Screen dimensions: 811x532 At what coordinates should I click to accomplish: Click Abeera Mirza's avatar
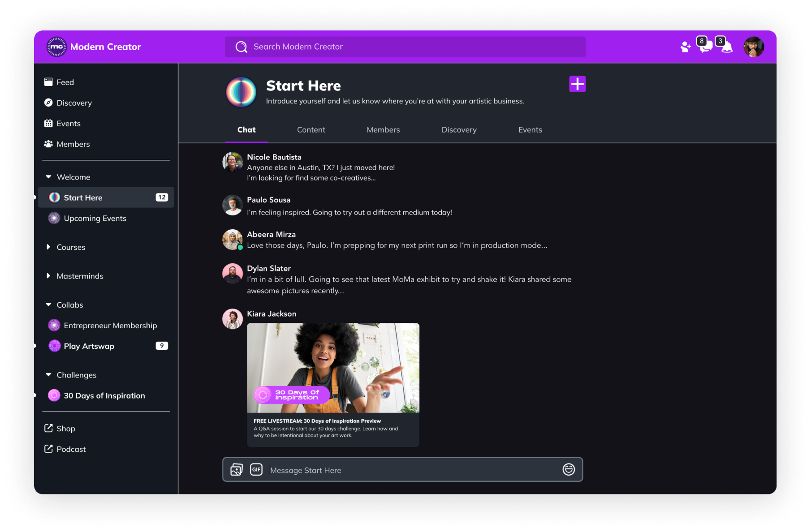coord(233,240)
